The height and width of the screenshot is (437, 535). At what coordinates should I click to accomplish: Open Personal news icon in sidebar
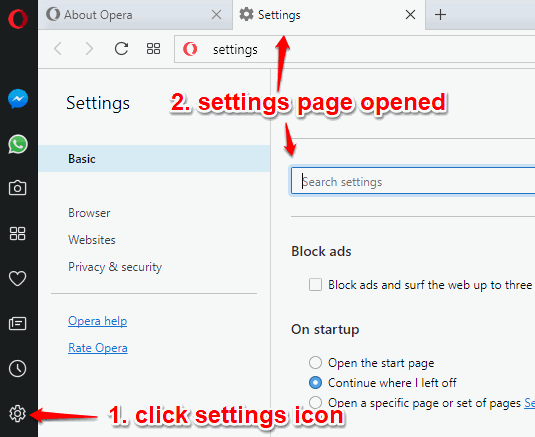click(x=17, y=323)
